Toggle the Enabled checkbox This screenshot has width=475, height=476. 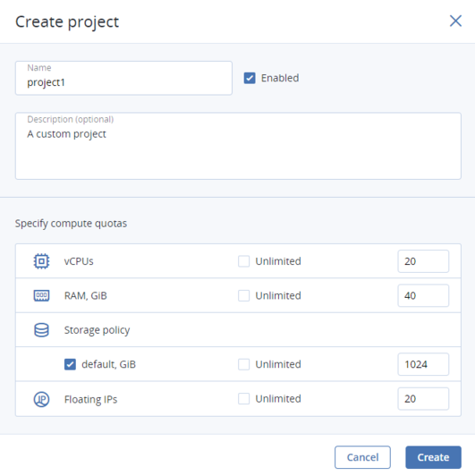pos(250,78)
